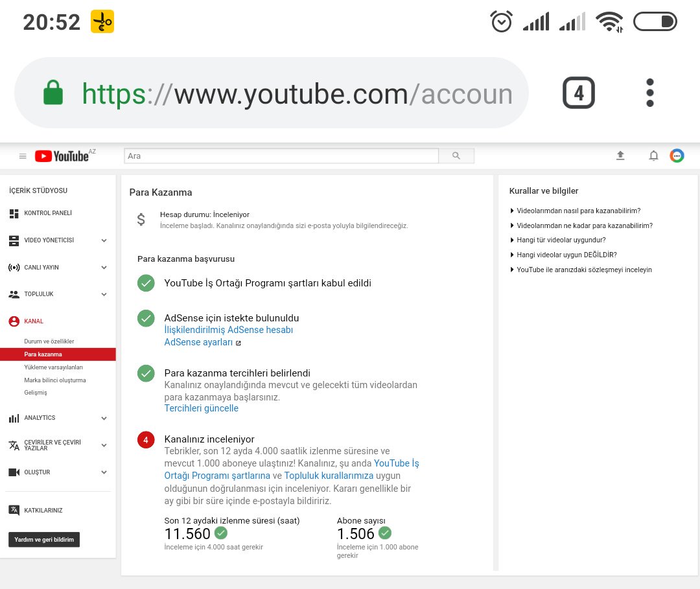
Task: Click the red step 4 circle
Action: pyautogui.click(x=146, y=439)
